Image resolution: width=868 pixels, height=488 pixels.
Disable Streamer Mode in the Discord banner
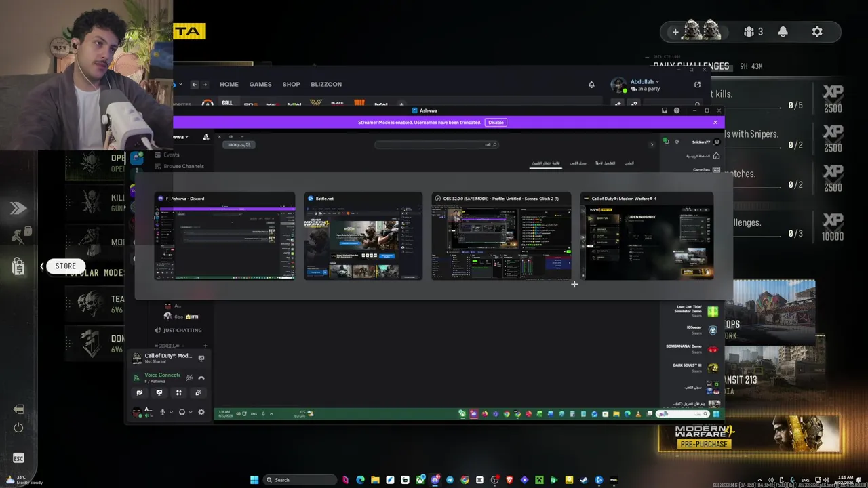(x=496, y=123)
